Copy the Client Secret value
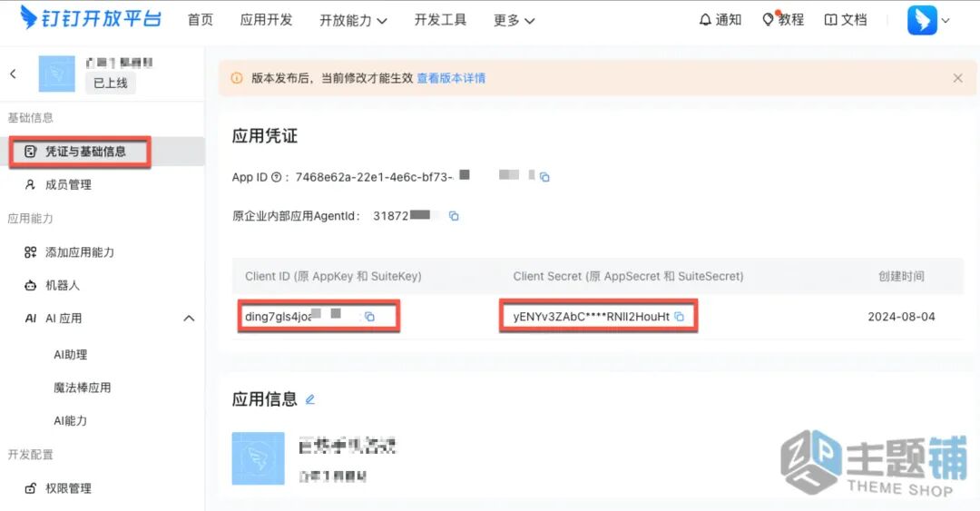This screenshot has height=511, width=980. [680, 317]
